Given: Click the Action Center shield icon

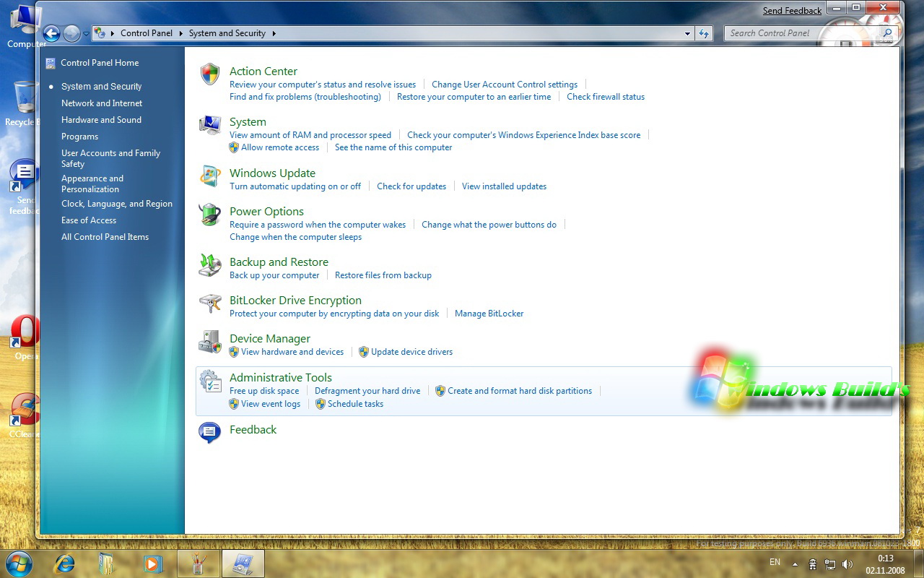Looking at the screenshot, I should click(x=210, y=74).
